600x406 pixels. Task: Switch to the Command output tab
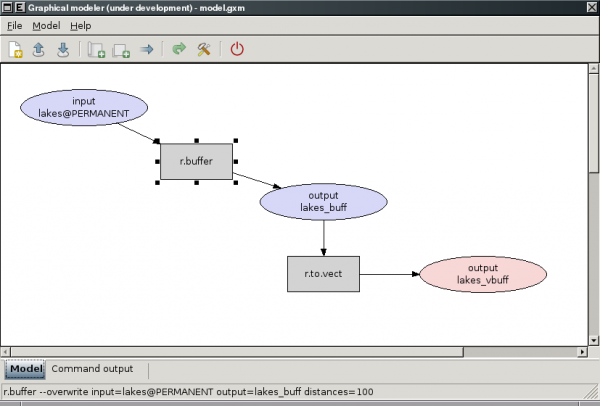(x=92, y=369)
